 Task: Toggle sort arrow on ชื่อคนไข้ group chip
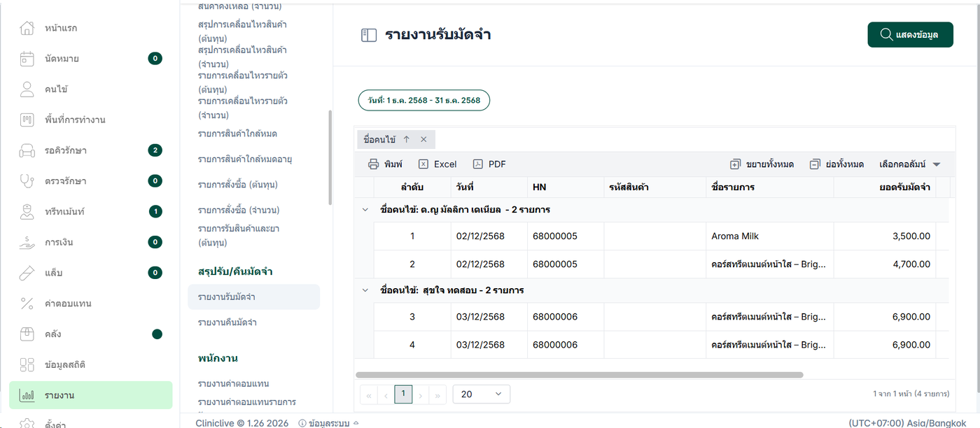click(x=407, y=139)
